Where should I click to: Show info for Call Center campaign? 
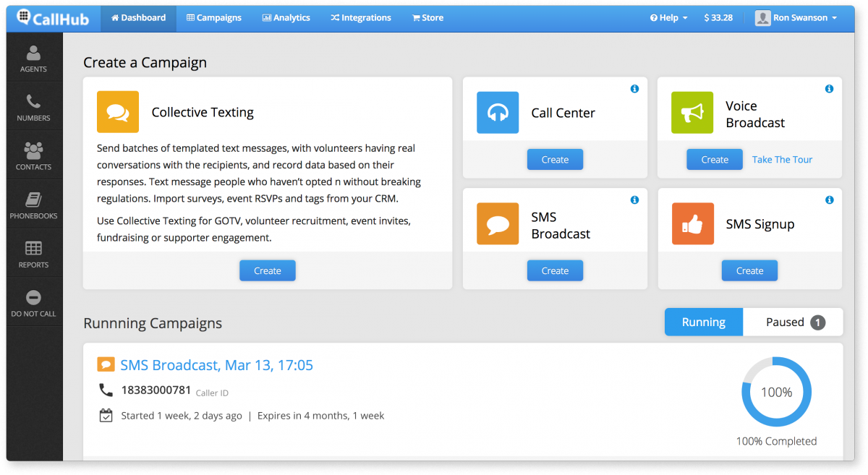click(634, 89)
